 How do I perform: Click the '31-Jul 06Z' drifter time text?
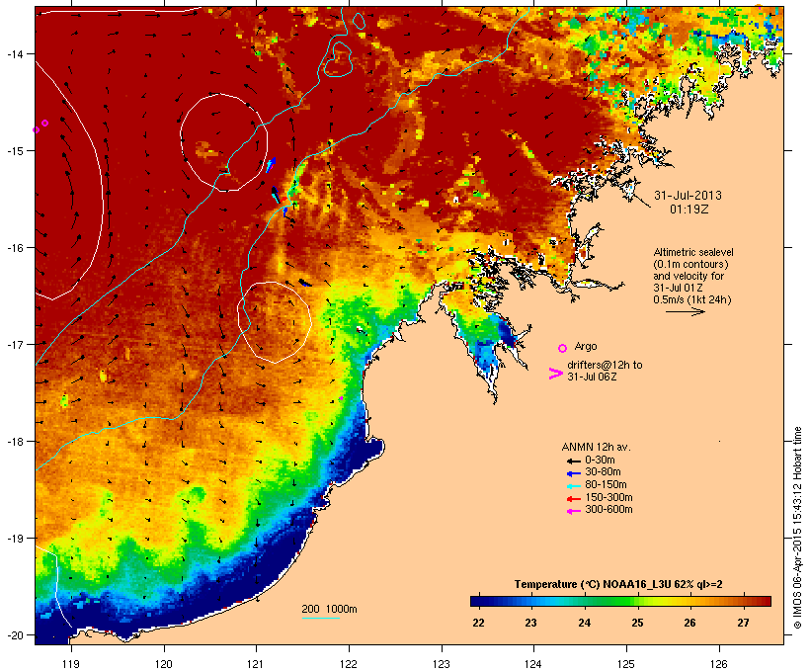coord(592,377)
